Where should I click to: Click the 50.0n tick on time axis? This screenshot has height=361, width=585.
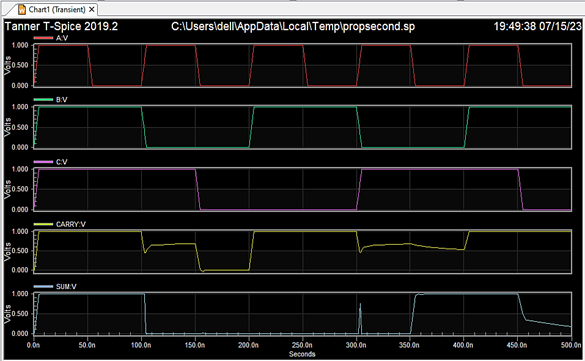pyautogui.click(x=87, y=345)
